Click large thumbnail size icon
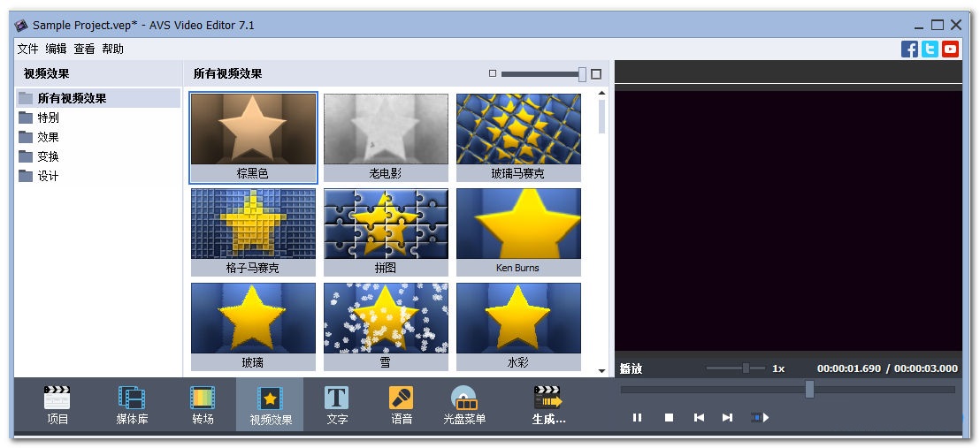 point(596,73)
